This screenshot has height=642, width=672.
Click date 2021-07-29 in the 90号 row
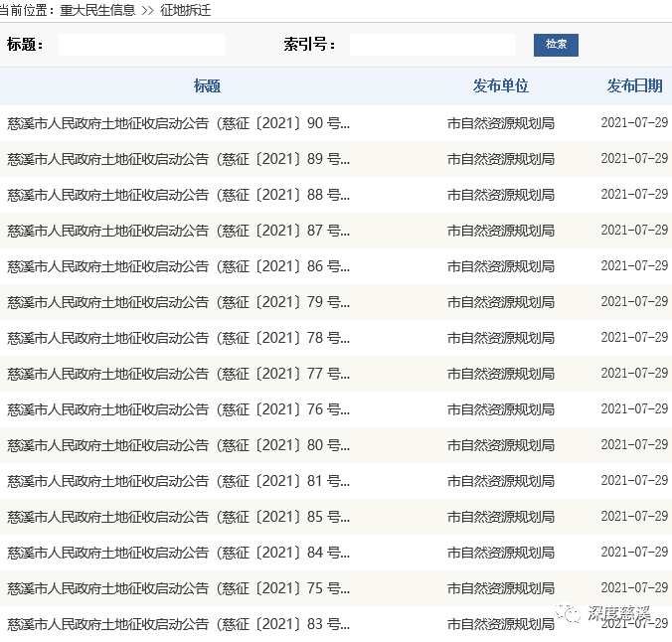click(634, 123)
